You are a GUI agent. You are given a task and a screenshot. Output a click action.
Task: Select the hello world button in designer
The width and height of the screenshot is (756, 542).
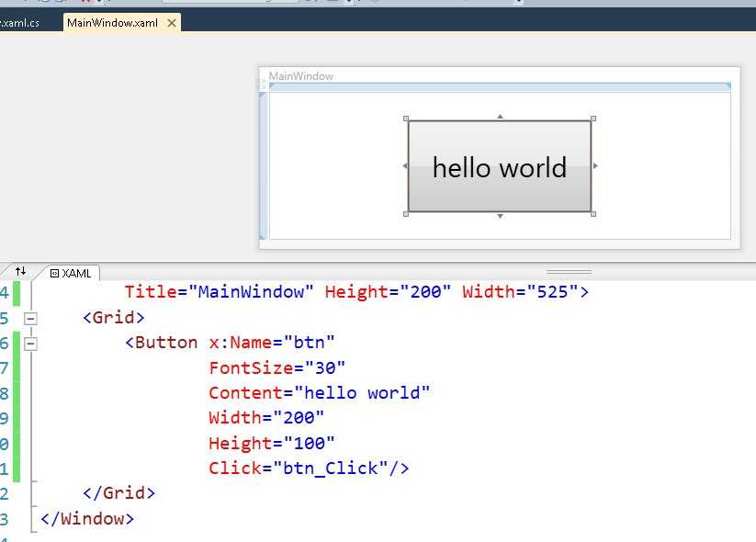click(500, 166)
